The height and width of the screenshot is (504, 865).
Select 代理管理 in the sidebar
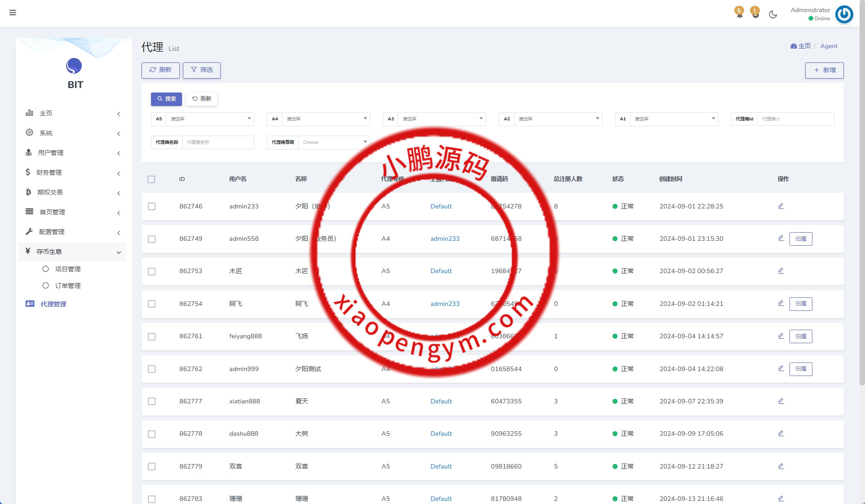53,304
